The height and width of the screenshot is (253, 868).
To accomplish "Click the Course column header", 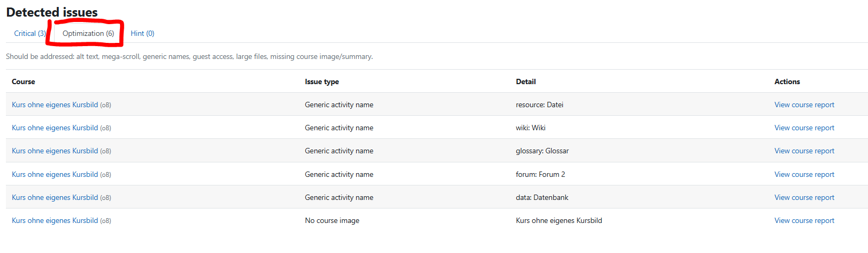I will [24, 81].
